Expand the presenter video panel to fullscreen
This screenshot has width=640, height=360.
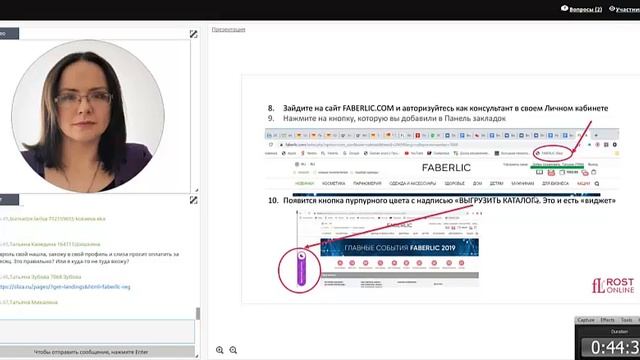[x=193, y=34]
